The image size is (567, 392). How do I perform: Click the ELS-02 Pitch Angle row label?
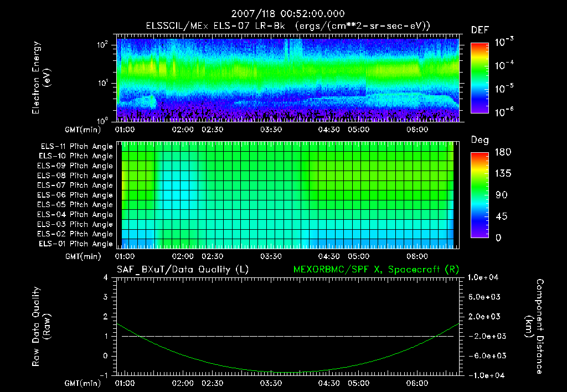75,234
